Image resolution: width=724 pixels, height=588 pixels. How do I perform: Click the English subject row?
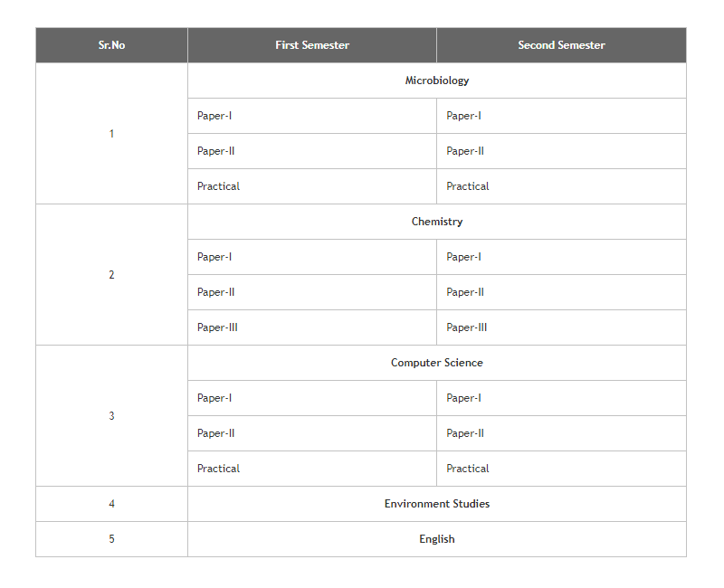[437, 539]
